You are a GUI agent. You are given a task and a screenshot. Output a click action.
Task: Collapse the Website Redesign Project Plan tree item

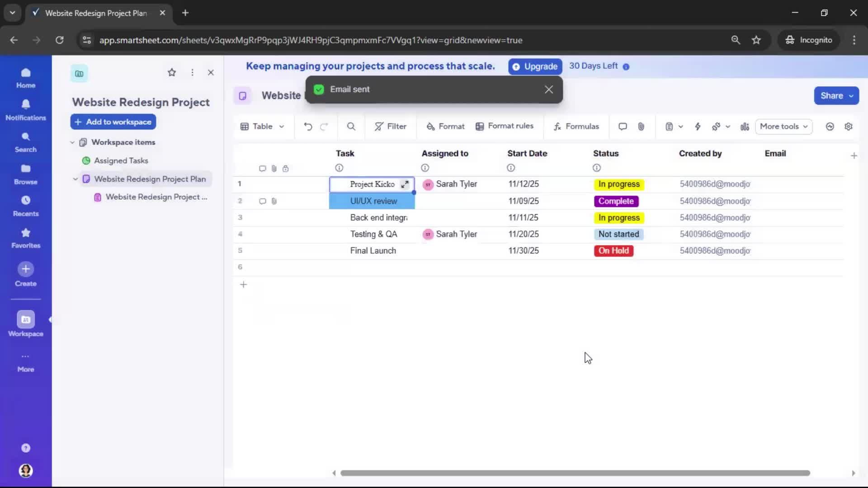click(75, 179)
